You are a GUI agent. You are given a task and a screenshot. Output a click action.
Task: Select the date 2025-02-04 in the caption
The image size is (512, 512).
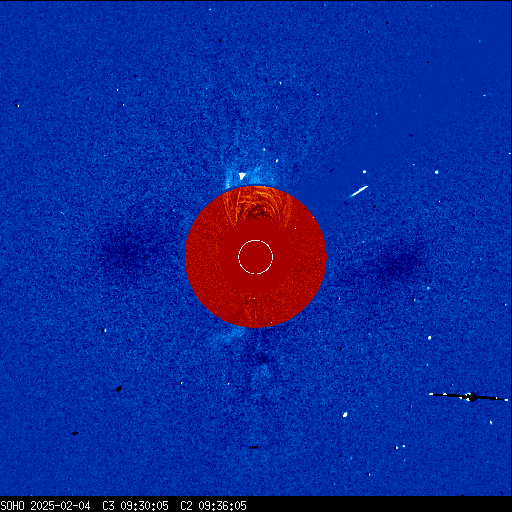pos(60,506)
